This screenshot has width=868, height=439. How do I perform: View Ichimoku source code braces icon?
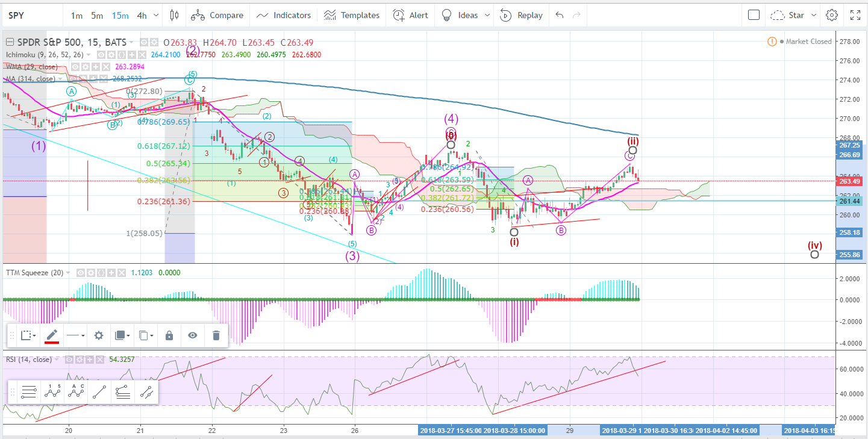pos(121,55)
